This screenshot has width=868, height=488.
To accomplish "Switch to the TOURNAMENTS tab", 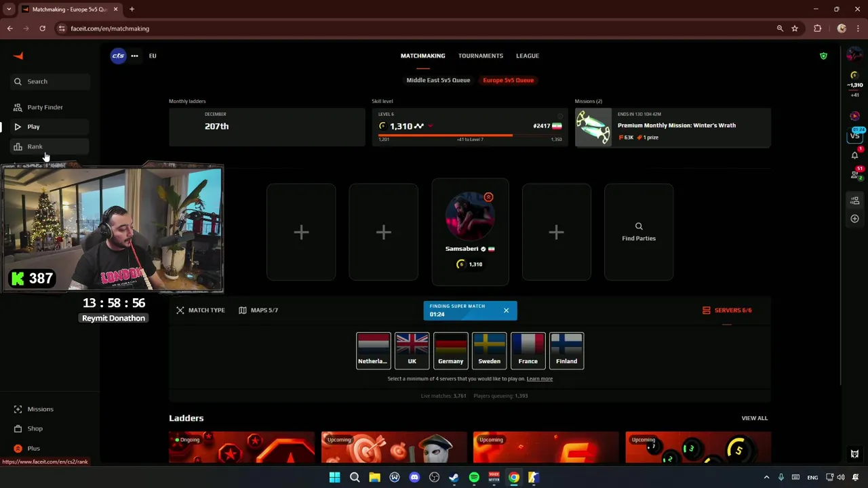I will tap(480, 56).
